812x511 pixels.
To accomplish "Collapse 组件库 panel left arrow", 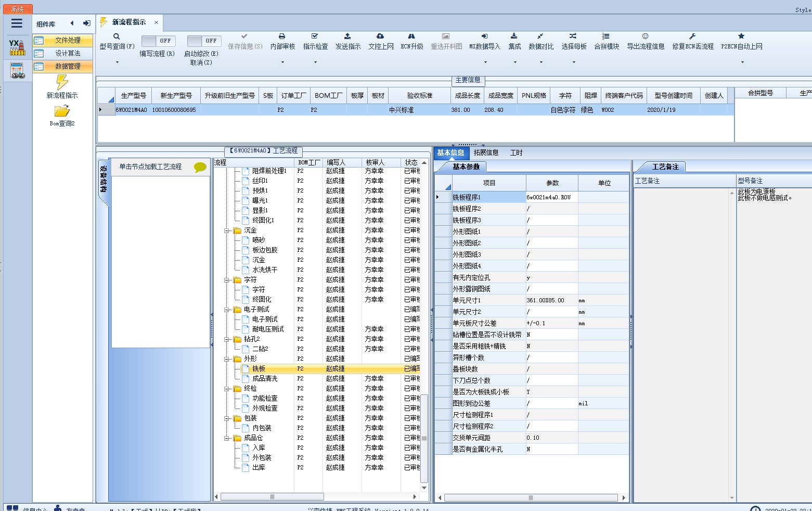I will [72, 23].
